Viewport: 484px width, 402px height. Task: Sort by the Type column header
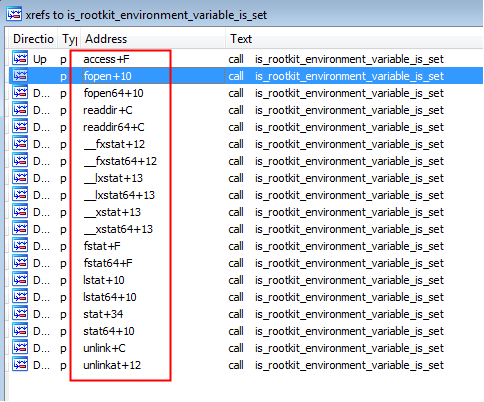[69, 39]
